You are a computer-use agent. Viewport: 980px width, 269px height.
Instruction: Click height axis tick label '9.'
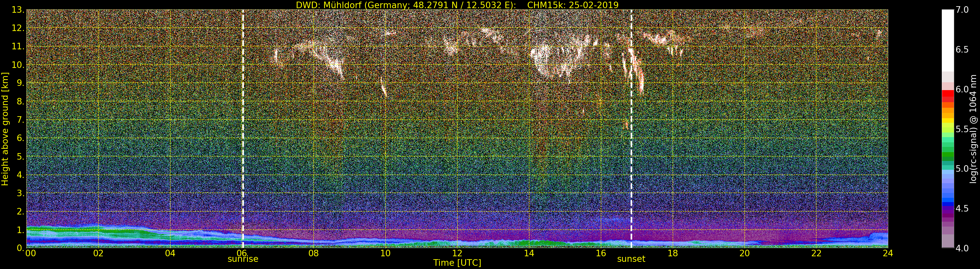[x=20, y=83]
